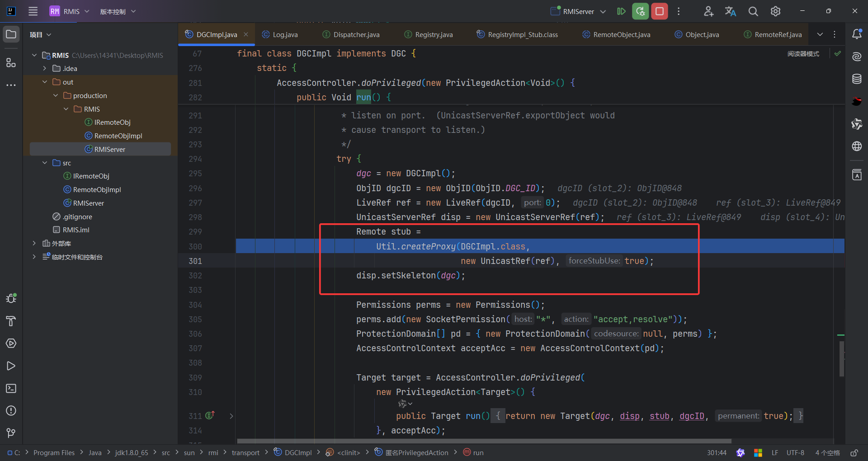Click the Resume Program button
Image resolution: width=868 pixels, height=461 pixels.
[622, 11]
